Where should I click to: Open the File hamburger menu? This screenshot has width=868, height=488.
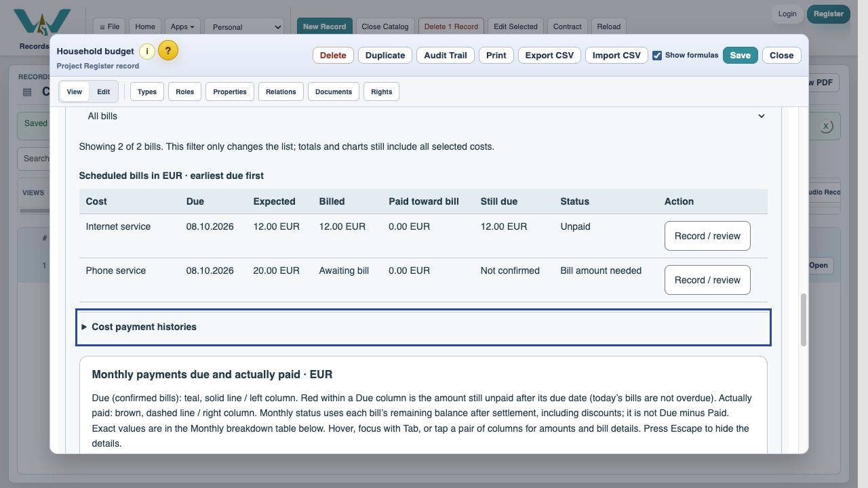tap(109, 26)
